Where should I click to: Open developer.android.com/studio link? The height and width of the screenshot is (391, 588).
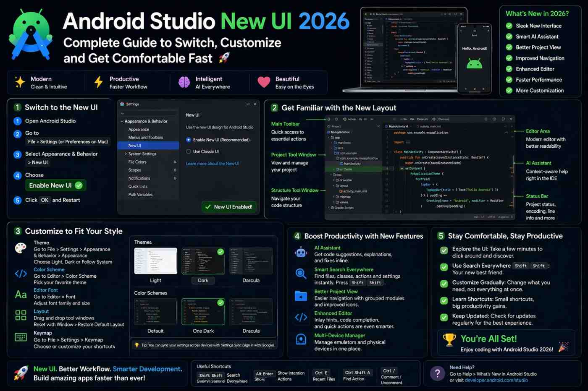496,380
